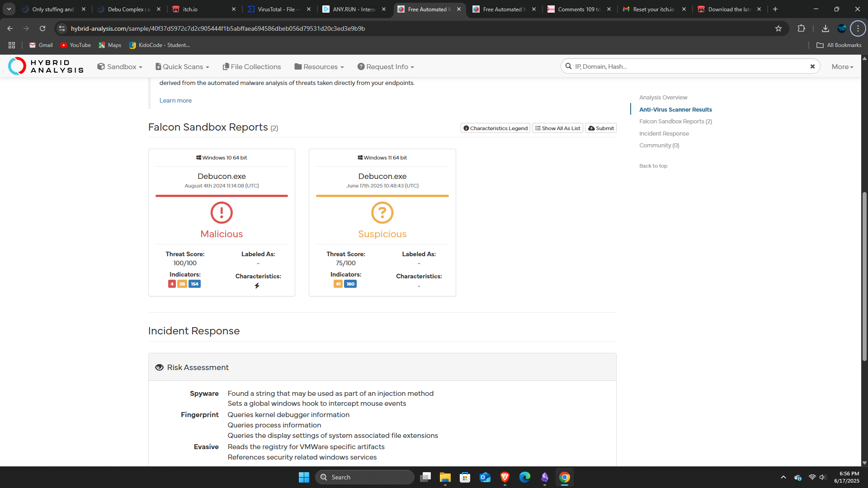This screenshot has height=488, width=868.
Task: Expand the Quick Scans menu
Action: click(x=182, y=66)
